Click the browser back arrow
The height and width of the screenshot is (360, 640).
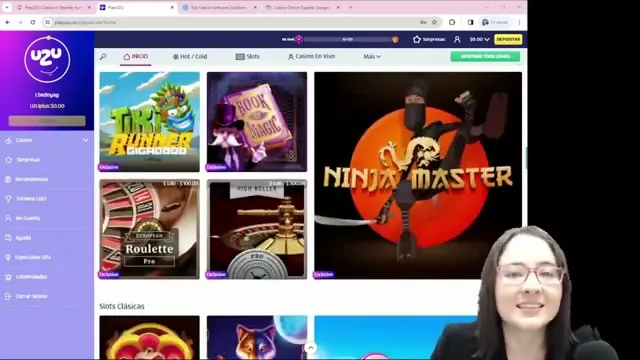coord(8,22)
